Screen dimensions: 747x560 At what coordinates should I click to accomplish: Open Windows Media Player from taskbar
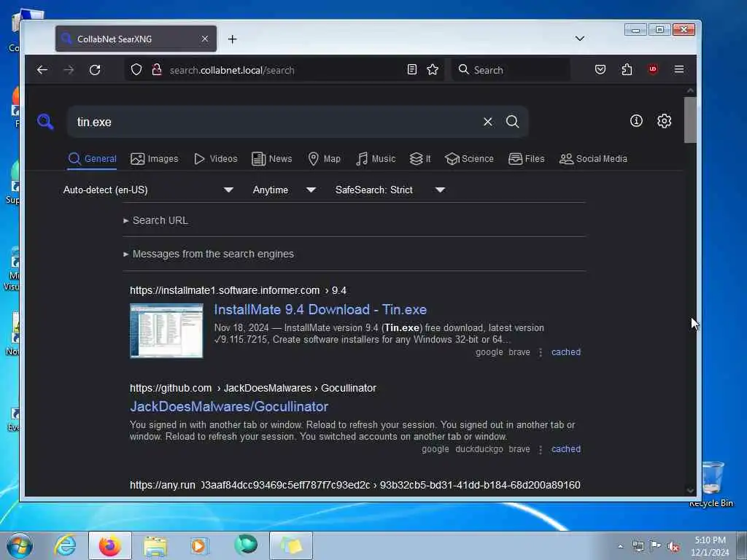199,545
